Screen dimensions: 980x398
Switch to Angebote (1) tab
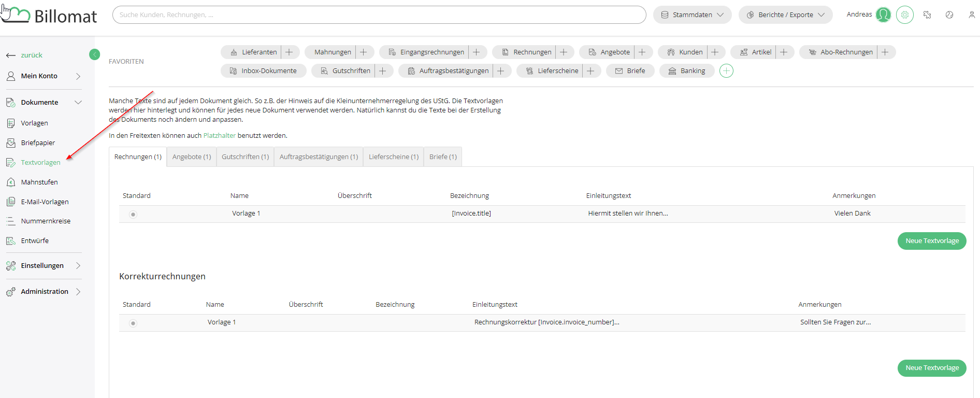point(192,157)
